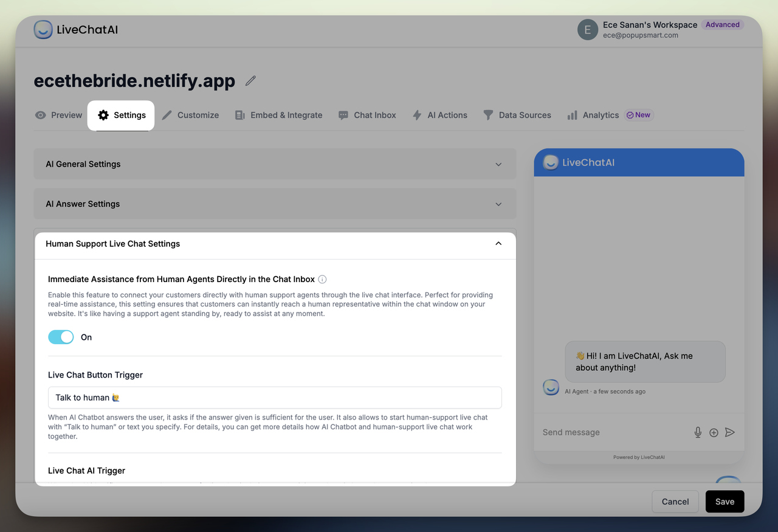This screenshot has width=778, height=532.
Task: Click the Ece Sanan's Workspace name
Action: pos(650,25)
